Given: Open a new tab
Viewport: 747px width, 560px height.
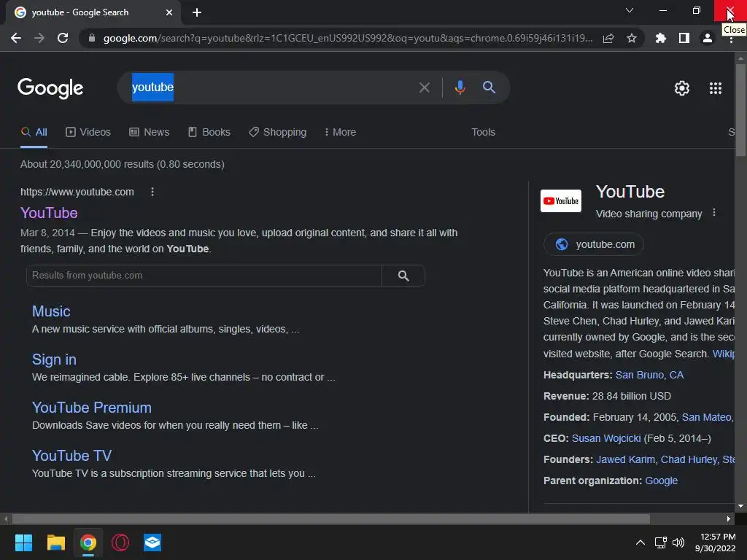Looking at the screenshot, I should (x=197, y=12).
